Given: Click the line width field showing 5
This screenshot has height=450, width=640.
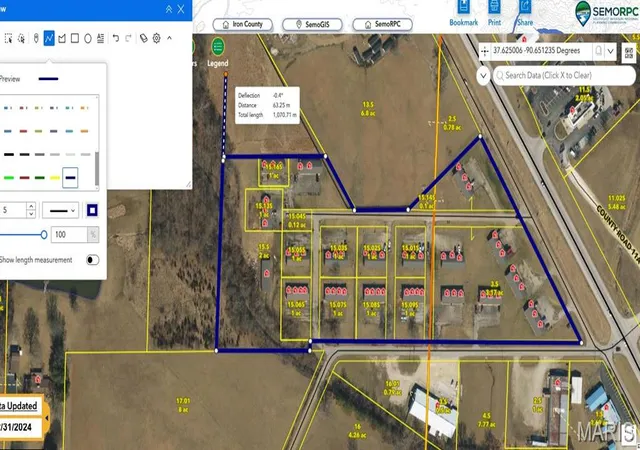Looking at the screenshot, I should pyautogui.click(x=13, y=211).
